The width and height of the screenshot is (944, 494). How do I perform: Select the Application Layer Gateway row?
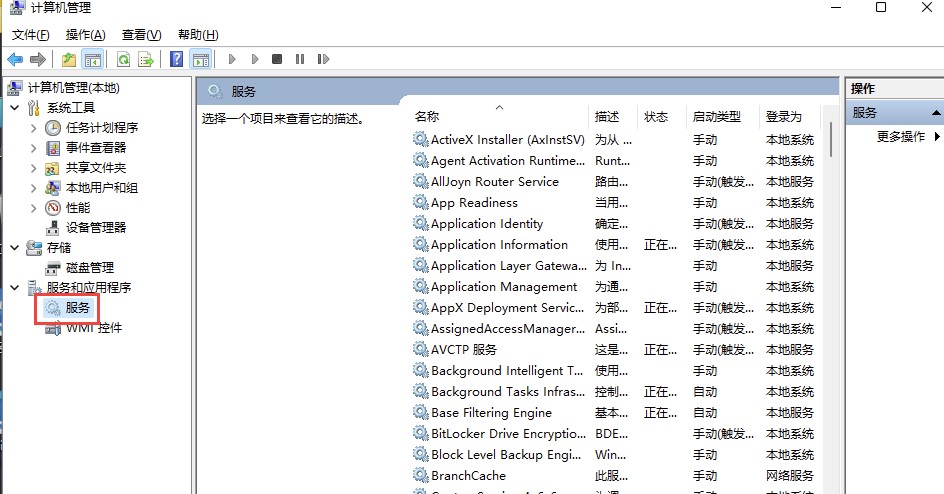(614, 265)
